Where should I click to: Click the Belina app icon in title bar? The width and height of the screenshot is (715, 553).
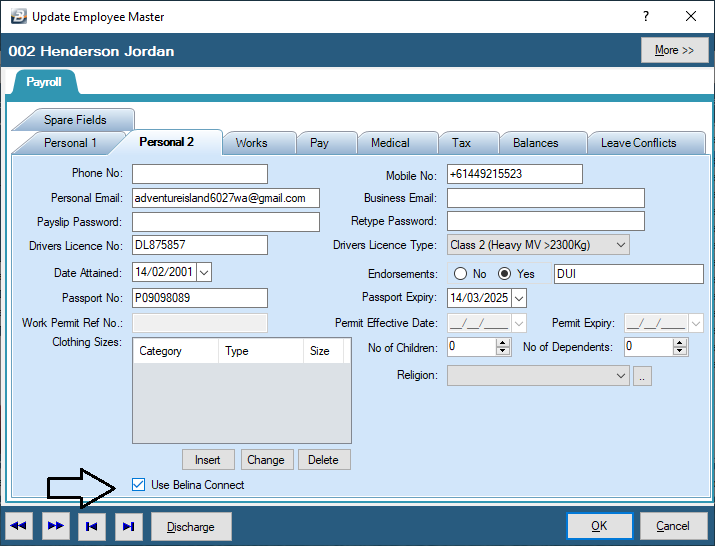coord(19,16)
